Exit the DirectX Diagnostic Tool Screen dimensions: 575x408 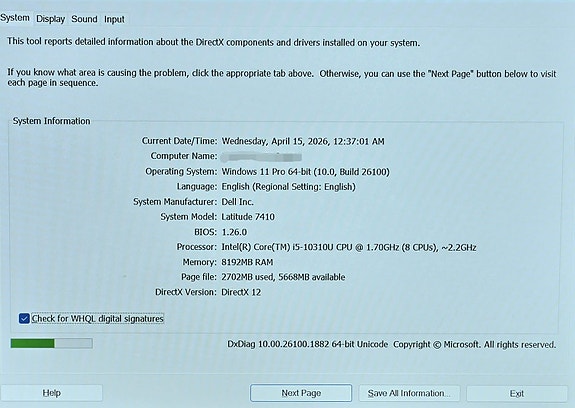coord(517,394)
